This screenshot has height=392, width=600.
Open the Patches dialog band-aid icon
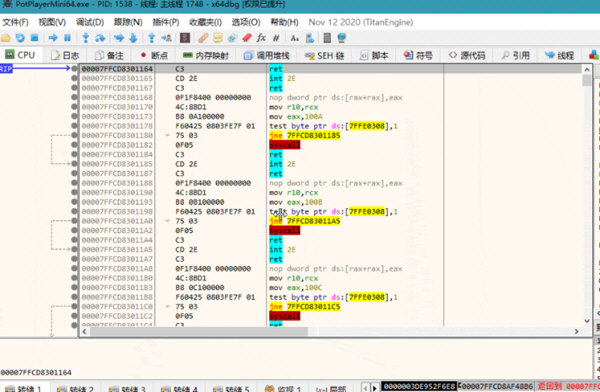pos(203,38)
